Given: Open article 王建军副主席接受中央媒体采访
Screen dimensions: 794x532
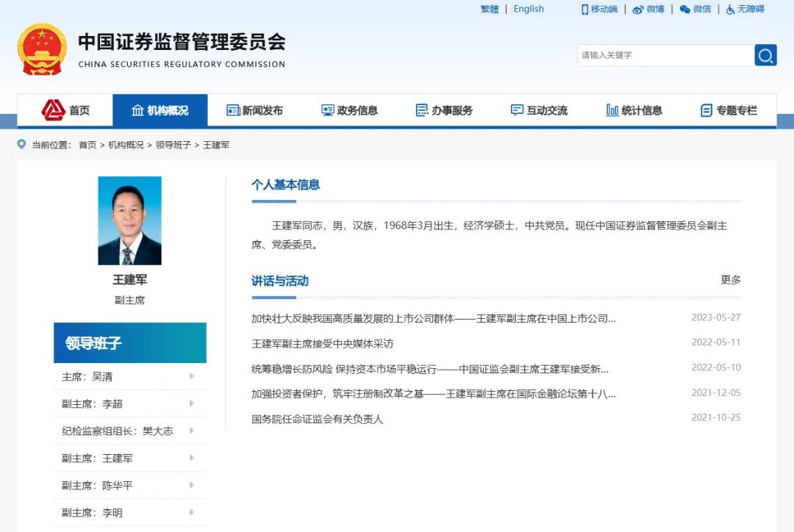Looking at the screenshot, I should (x=323, y=344).
